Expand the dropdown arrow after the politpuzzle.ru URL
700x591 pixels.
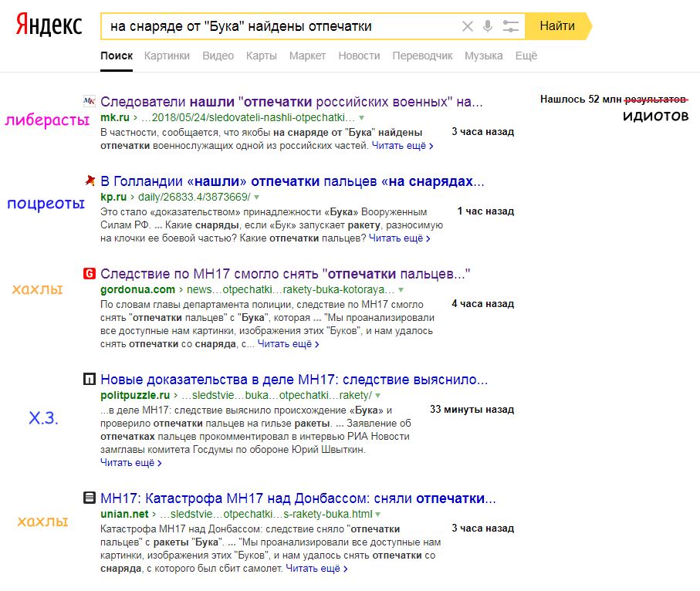(377, 396)
